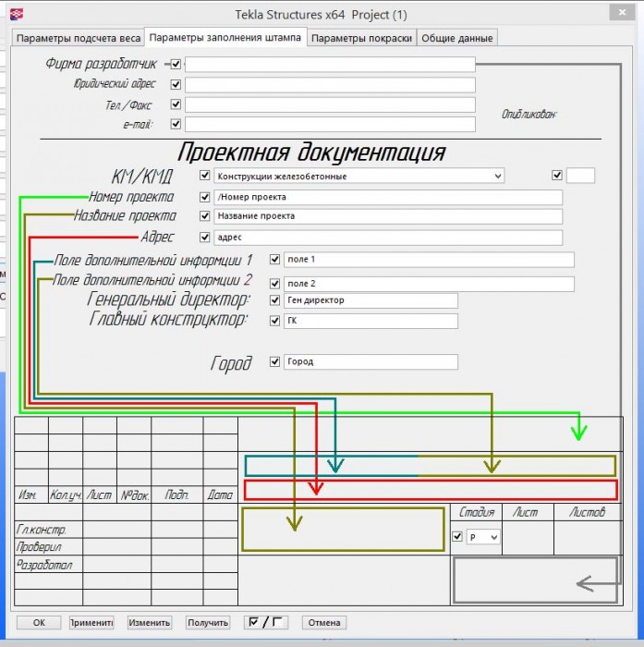Uncheck the Юридический адрес checkbox
644x647 pixels.
pos(176,84)
